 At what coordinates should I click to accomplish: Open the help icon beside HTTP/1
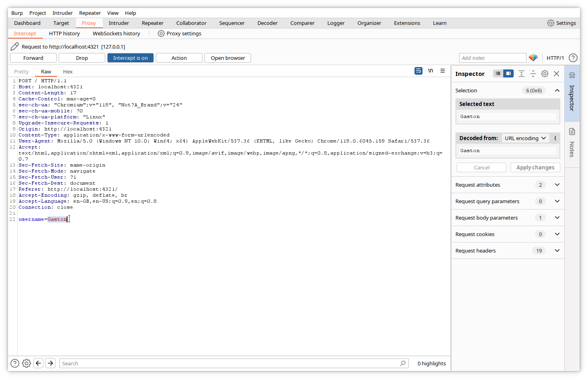point(573,58)
